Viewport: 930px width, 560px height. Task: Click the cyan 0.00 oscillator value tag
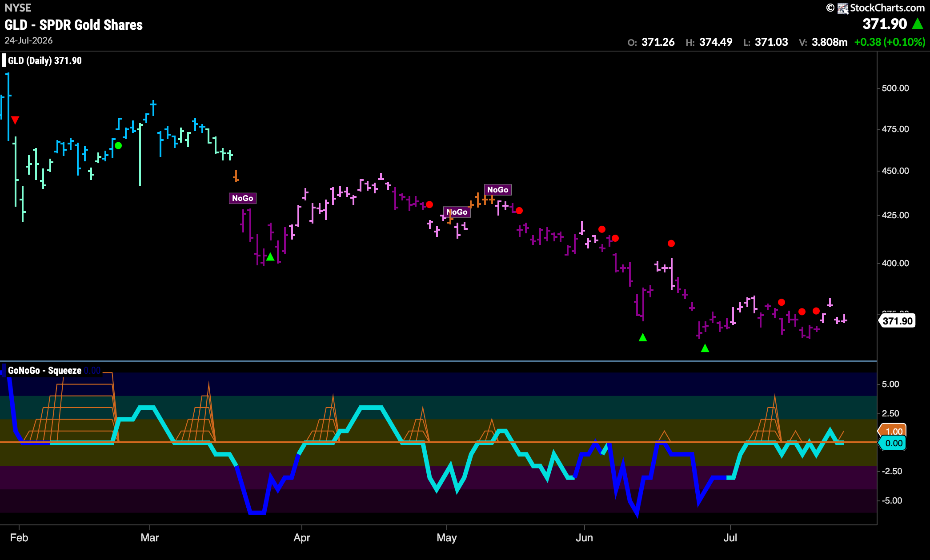(x=893, y=443)
